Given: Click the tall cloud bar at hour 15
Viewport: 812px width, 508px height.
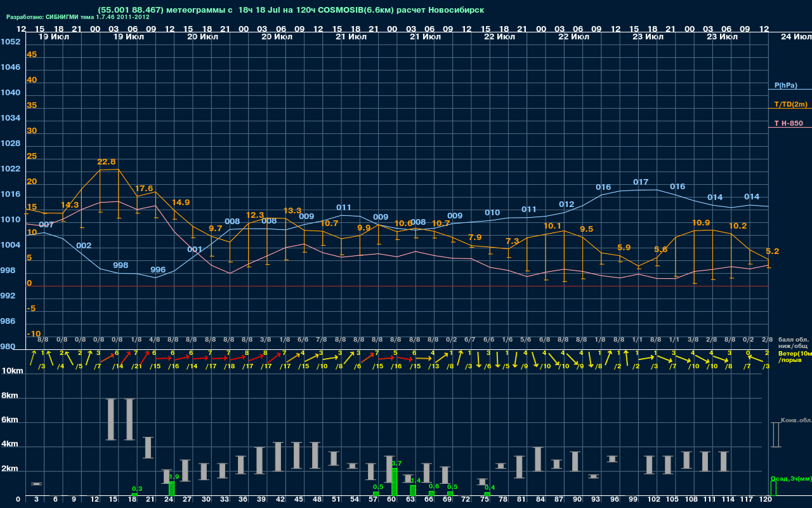Looking at the screenshot, I should (110, 419).
